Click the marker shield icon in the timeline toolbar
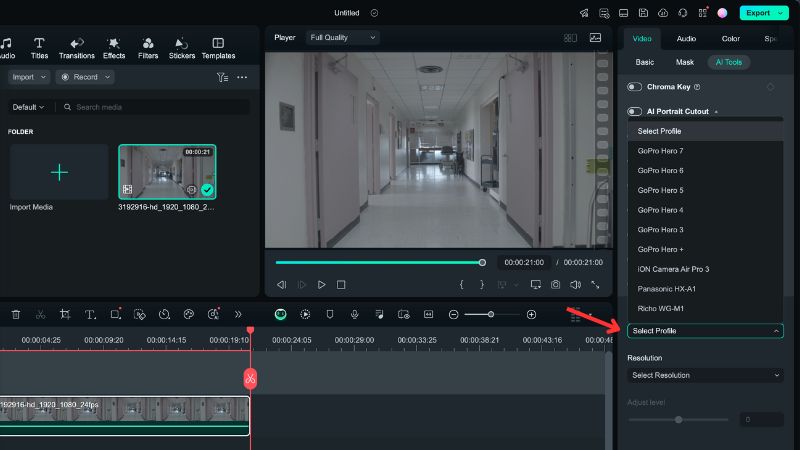 coord(330,314)
